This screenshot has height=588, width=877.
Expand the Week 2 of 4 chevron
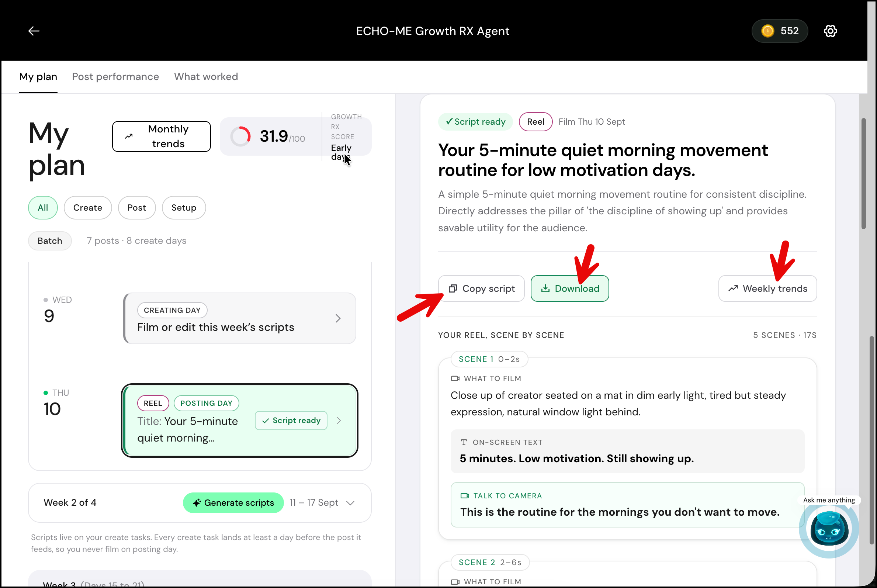[x=351, y=503]
